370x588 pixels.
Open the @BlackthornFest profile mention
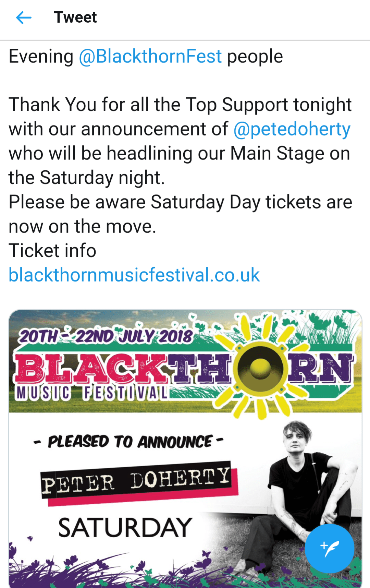pos(150,57)
